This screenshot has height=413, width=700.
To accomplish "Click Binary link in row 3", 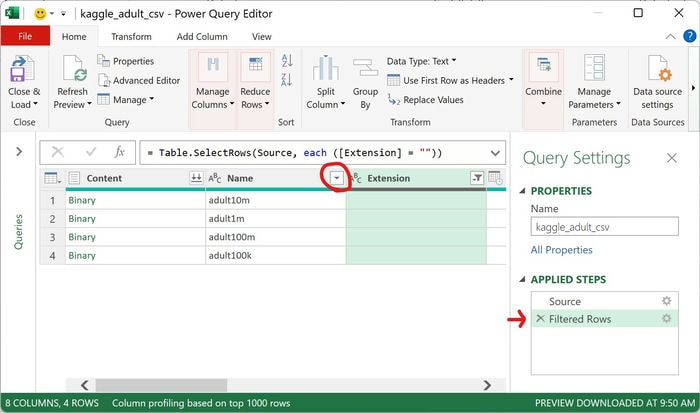I will (x=82, y=237).
